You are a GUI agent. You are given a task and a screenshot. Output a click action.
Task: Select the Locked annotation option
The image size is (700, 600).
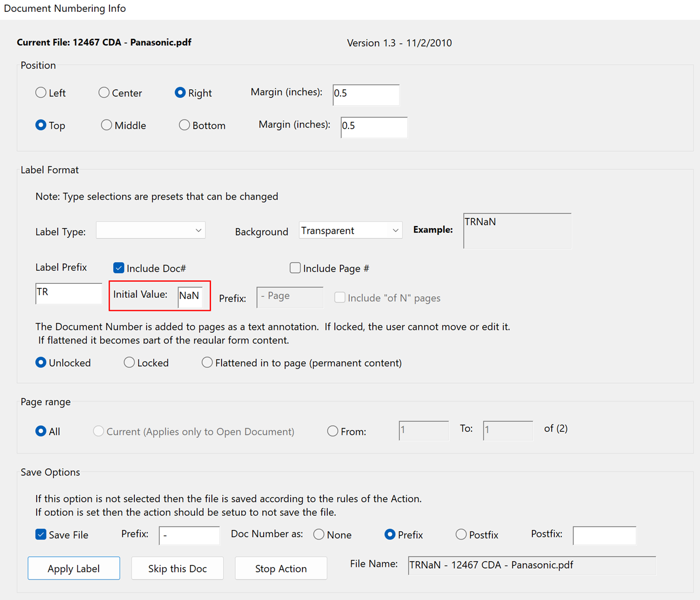(x=129, y=363)
